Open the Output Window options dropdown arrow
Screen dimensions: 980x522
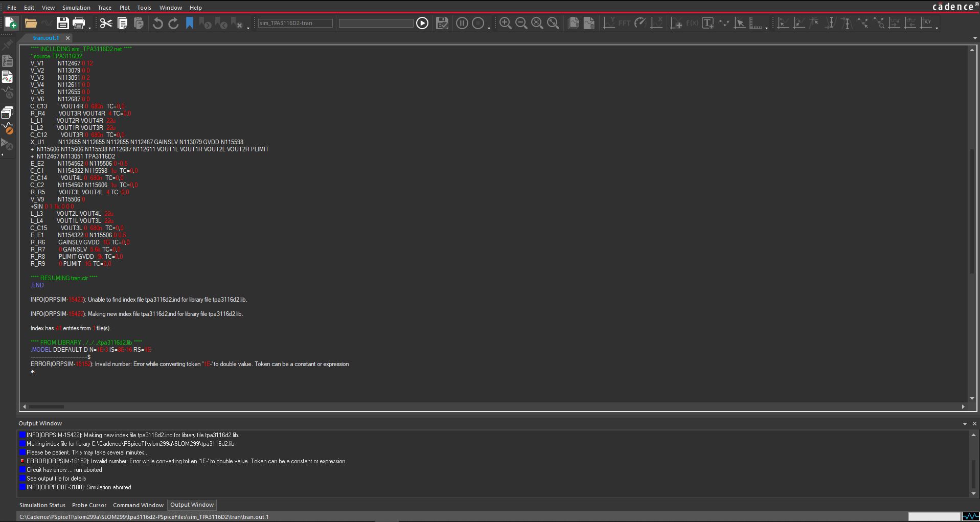965,423
